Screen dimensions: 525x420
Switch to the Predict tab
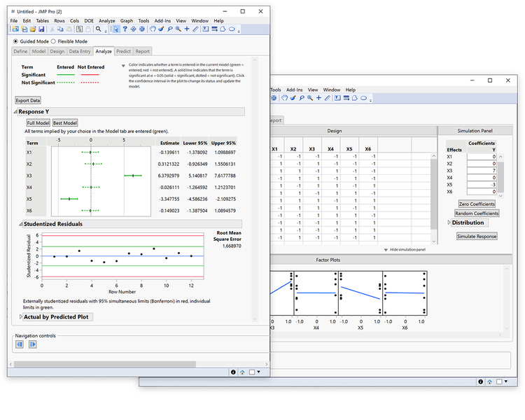pos(123,51)
